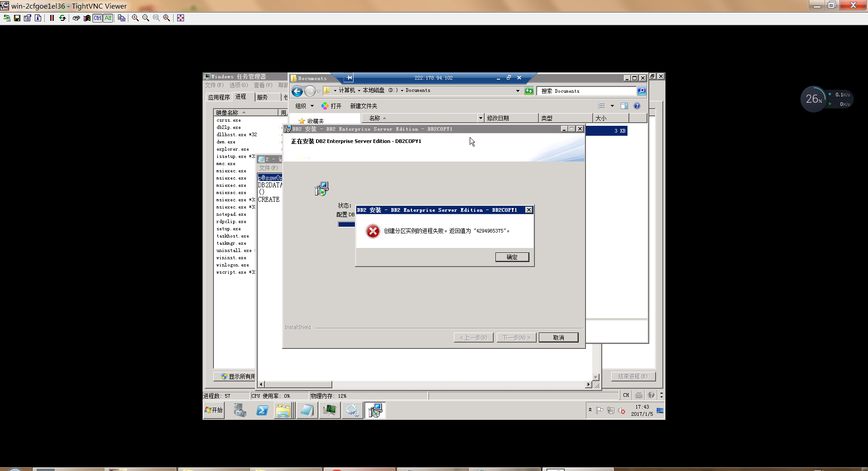Open the 查看(V) menu in Task Manager
The image size is (868, 471).
pyautogui.click(x=263, y=85)
